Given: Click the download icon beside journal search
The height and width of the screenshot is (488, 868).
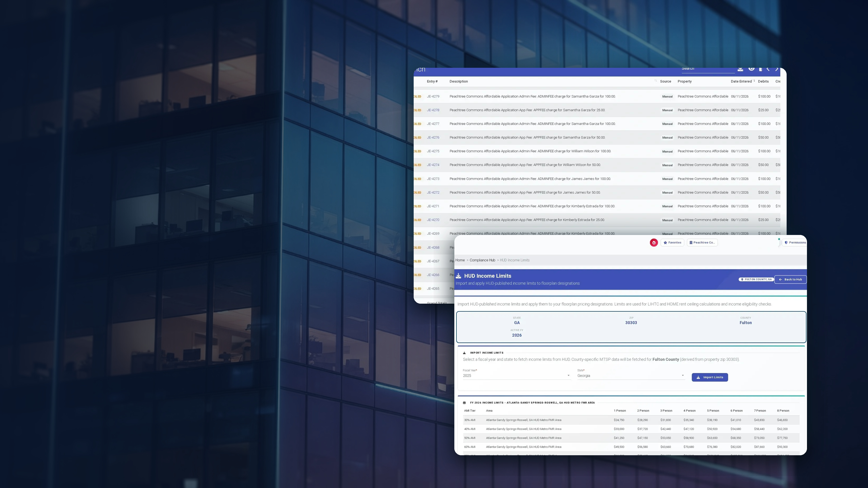Looking at the screenshot, I should click(740, 69).
